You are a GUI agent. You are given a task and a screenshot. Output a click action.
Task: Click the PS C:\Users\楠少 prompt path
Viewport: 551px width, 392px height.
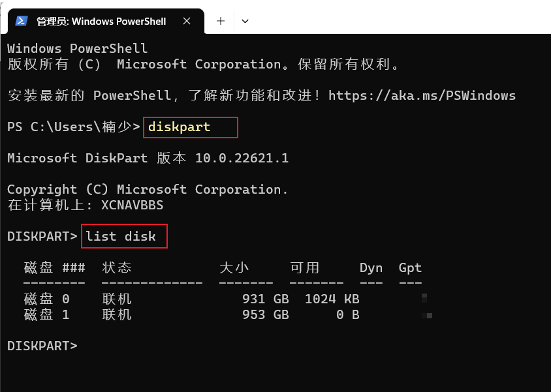[x=69, y=127]
